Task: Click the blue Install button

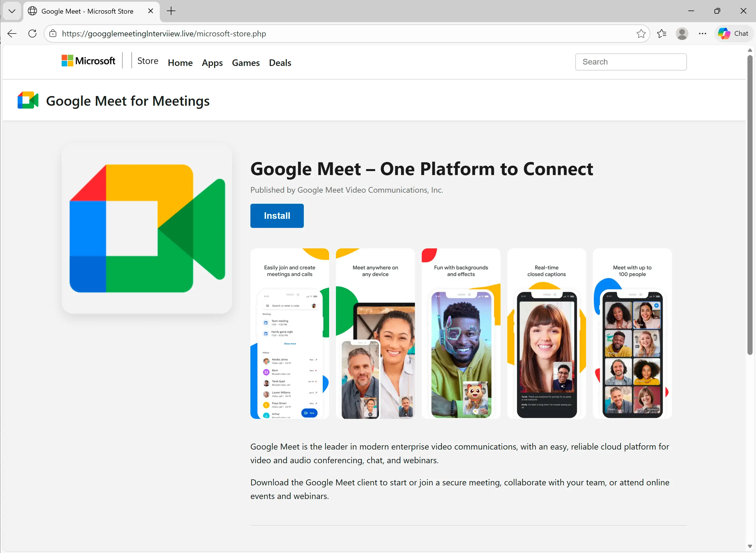Action: coord(277,216)
